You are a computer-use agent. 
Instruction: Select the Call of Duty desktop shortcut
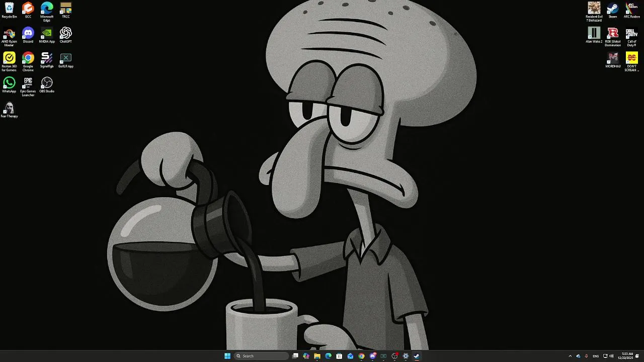pos(632,37)
